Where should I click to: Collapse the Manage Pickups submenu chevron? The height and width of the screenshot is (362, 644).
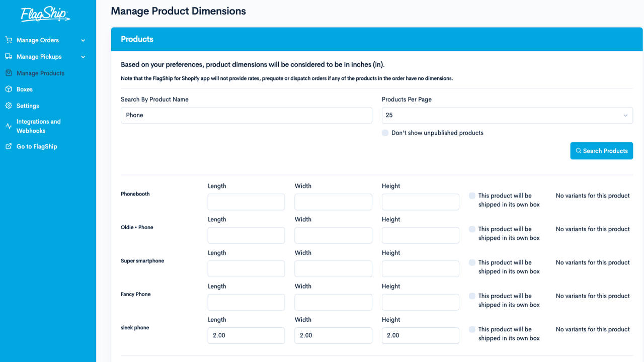[83, 56]
